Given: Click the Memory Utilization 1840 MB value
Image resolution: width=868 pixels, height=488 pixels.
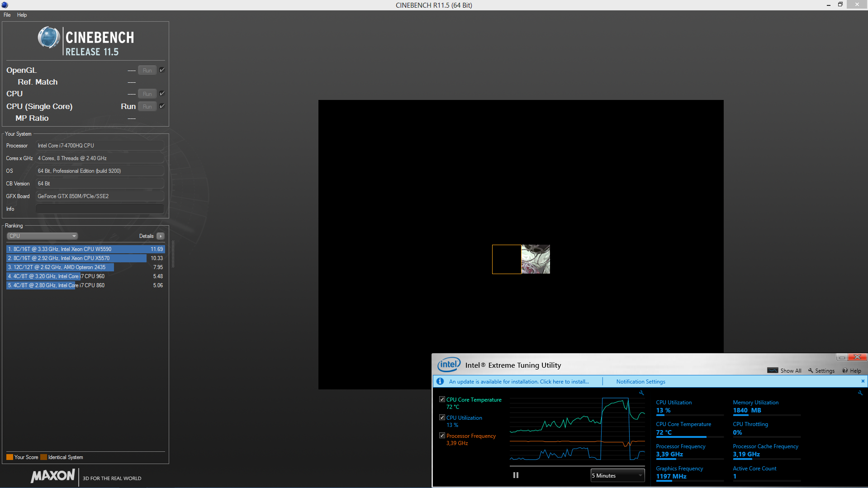Looking at the screenshot, I should (747, 411).
